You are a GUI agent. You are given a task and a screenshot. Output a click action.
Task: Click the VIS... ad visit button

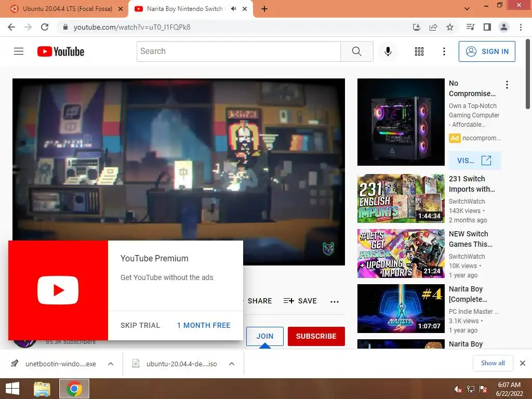point(474,161)
